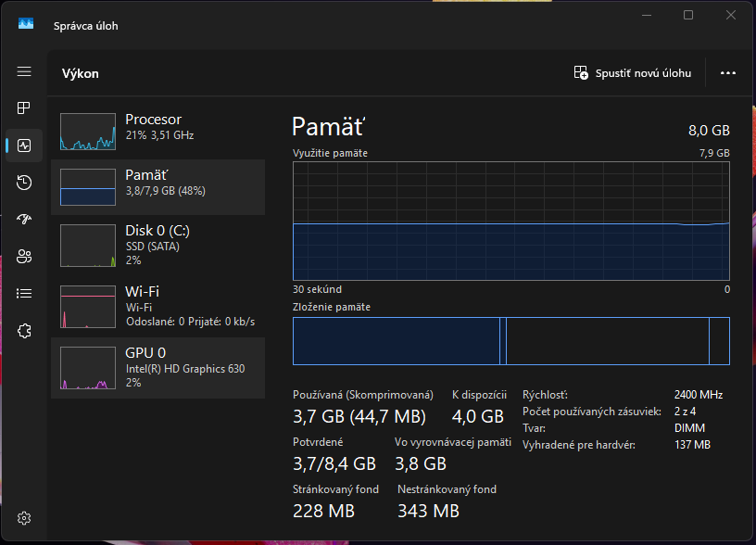The height and width of the screenshot is (545, 756).
Task: Open the Settings gear icon
Action: (x=24, y=517)
